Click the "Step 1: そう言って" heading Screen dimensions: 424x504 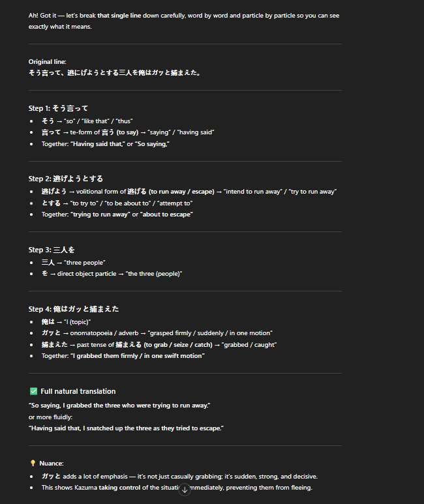click(x=58, y=108)
